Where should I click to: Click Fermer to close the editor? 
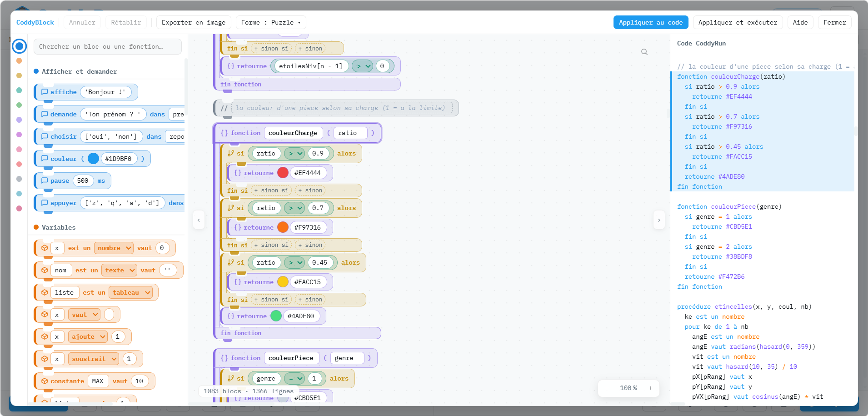[835, 22]
